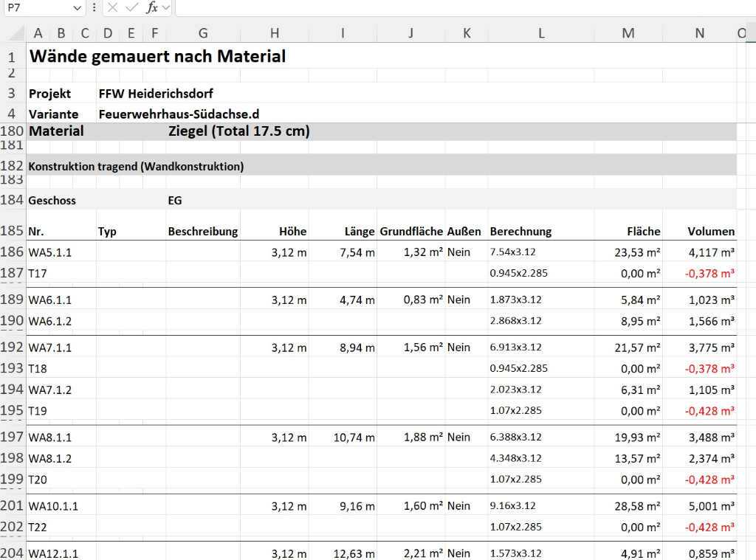Image resolution: width=756 pixels, height=560 pixels.
Task: Click the Grundfläche value 1,56 m²
Action: [x=423, y=348]
